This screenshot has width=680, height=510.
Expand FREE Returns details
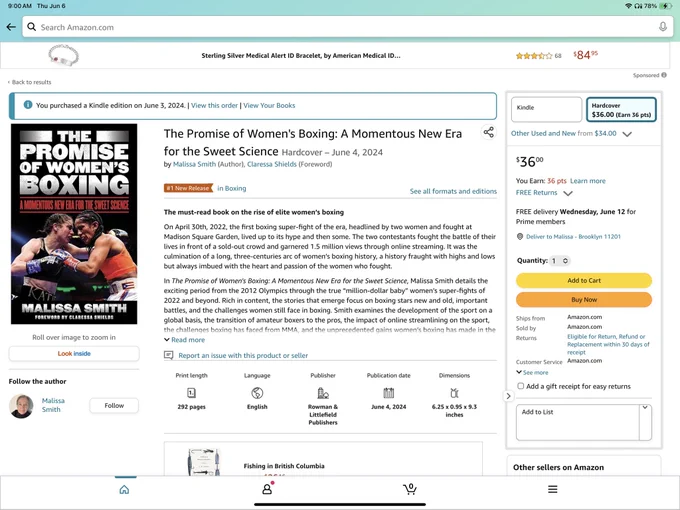point(568,193)
